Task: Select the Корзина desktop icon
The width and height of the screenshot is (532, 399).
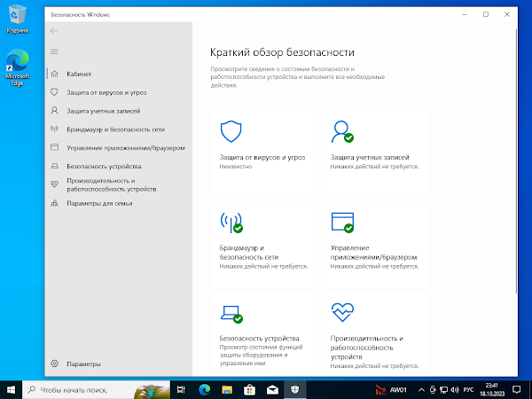Action: (17, 20)
